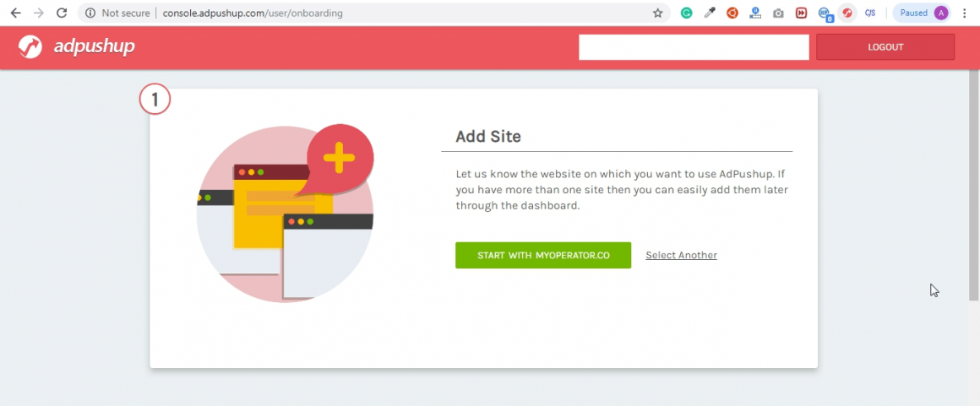Open the Not secure site info icon
The width and height of the screenshot is (980, 406).
pos(90,13)
